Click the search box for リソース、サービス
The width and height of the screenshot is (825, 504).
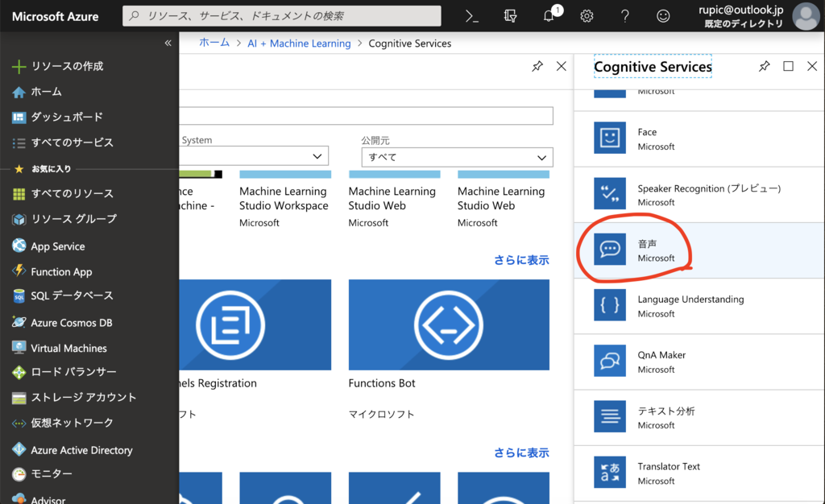coord(282,16)
